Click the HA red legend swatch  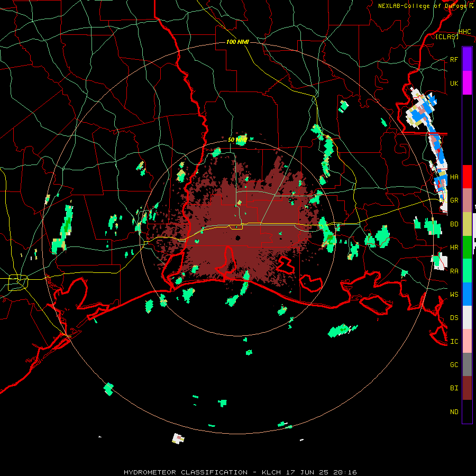[467, 177]
